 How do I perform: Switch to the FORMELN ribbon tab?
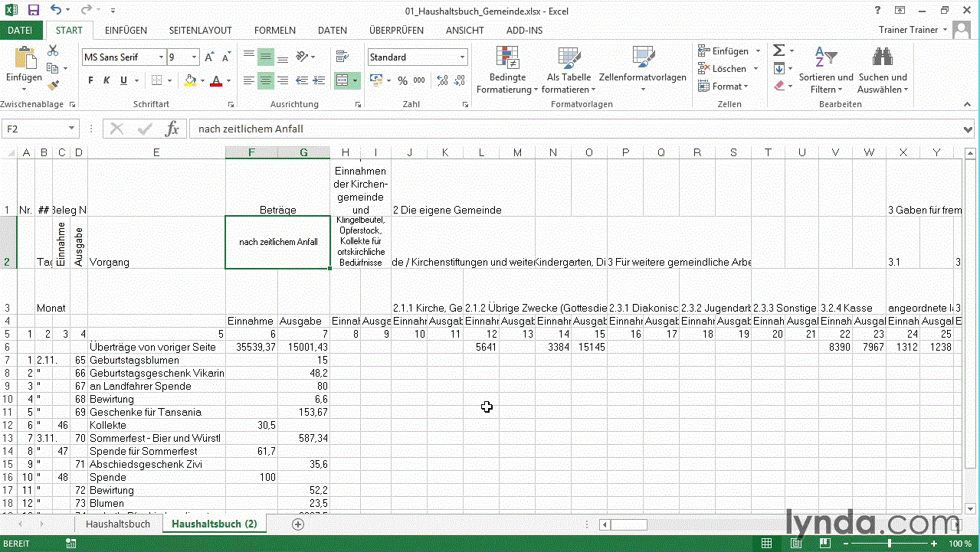(x=274, y=31)
